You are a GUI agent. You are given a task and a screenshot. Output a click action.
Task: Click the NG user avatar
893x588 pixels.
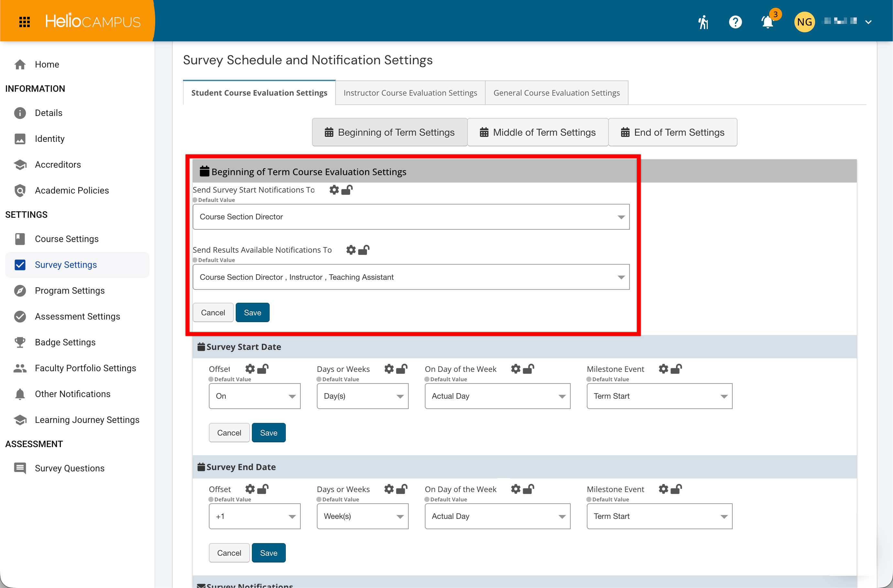(804, 22)
